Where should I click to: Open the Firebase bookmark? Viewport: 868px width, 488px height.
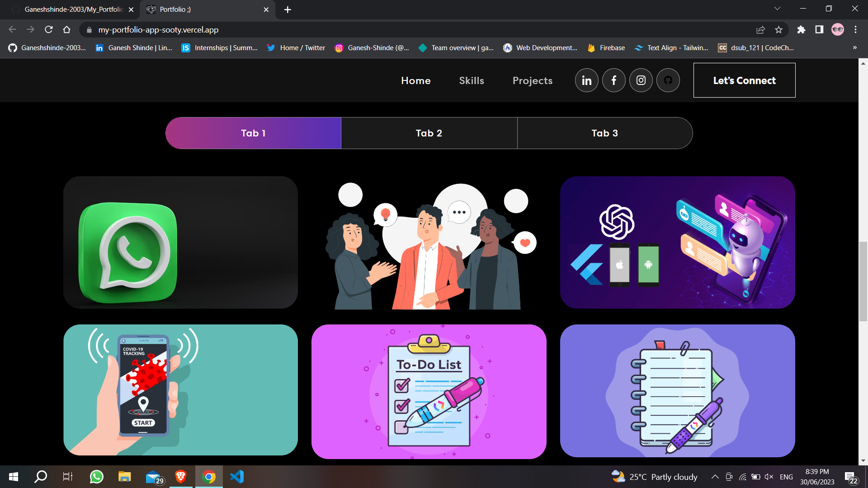(606, 47)
